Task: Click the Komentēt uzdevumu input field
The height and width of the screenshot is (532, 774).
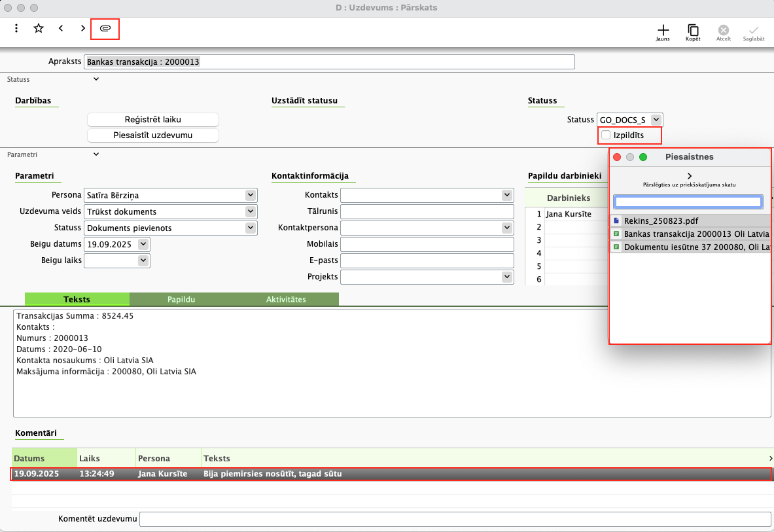Action: pyautogui.click(x=455, y=519)
